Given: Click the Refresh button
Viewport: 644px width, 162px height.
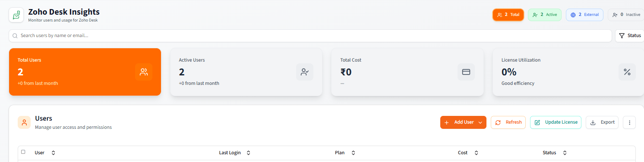Looking at the screenshot, I should click(x=508, y=122).
